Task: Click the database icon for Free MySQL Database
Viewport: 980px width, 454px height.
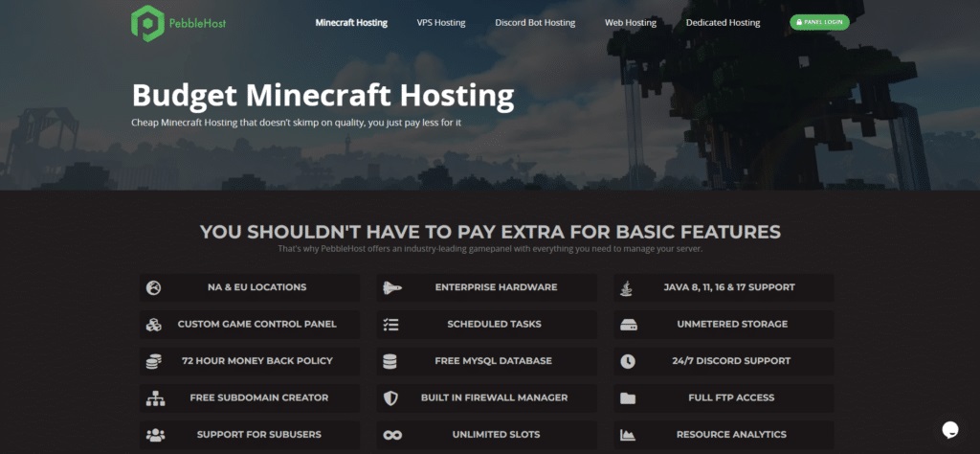Action: point(390,361)
